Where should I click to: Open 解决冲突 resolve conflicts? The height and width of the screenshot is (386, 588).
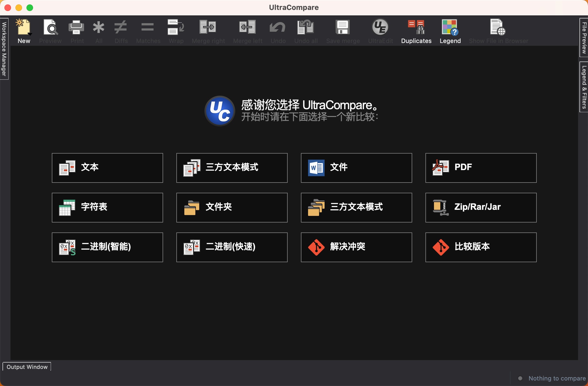click(x=357, y=247)
